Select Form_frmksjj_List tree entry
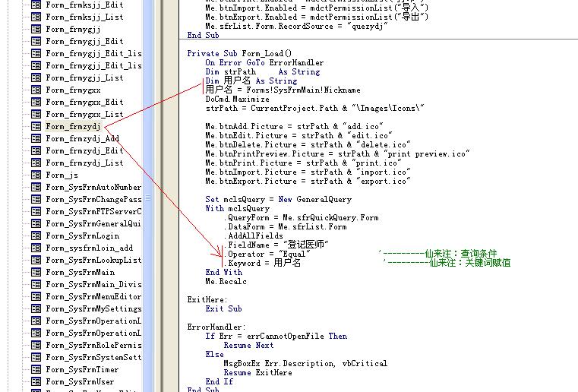Screen dimensions: 578x392 84,17
